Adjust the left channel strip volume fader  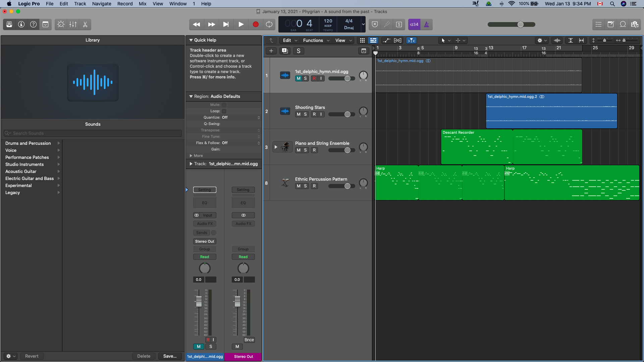[x=199, y=302]
